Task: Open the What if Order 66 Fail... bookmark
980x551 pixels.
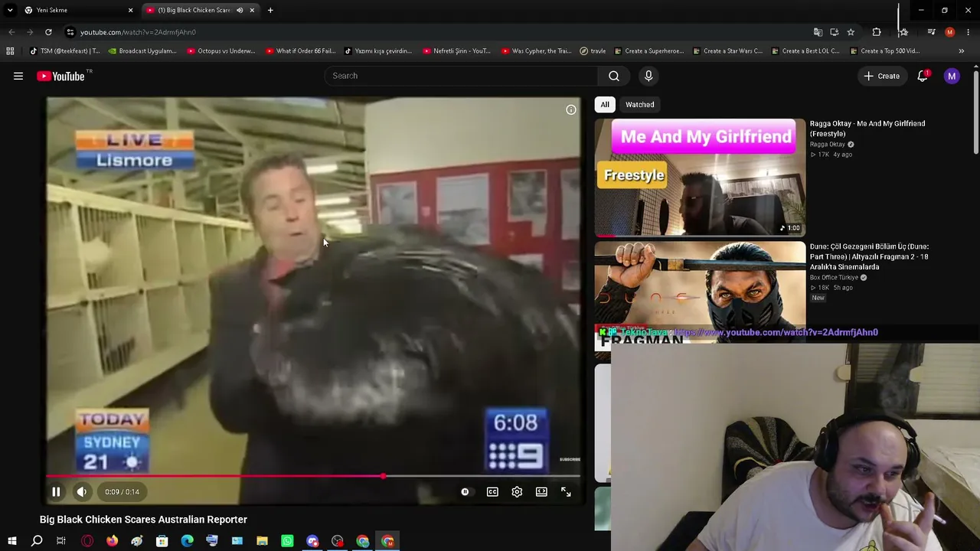Action: (x=300, y=51)
